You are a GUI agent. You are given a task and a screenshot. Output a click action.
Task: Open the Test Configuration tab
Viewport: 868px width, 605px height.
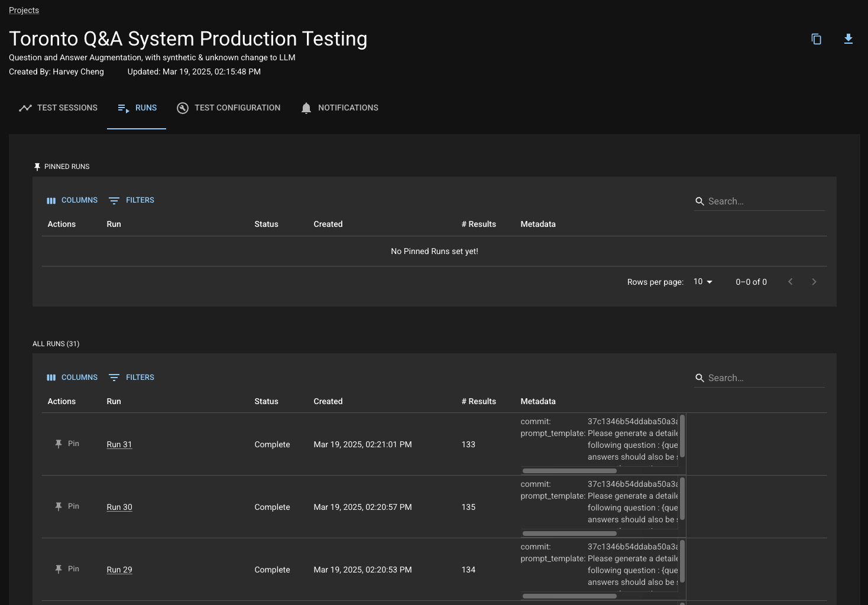[x=229, y=108]
